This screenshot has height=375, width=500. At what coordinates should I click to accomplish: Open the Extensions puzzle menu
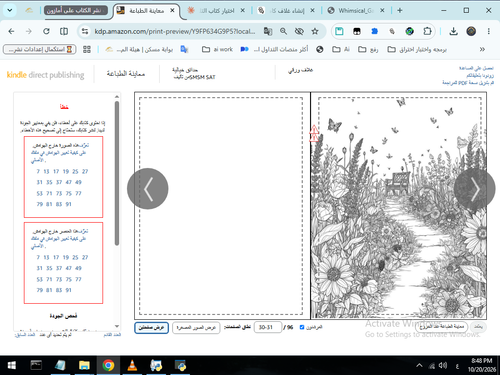[427, 31]
